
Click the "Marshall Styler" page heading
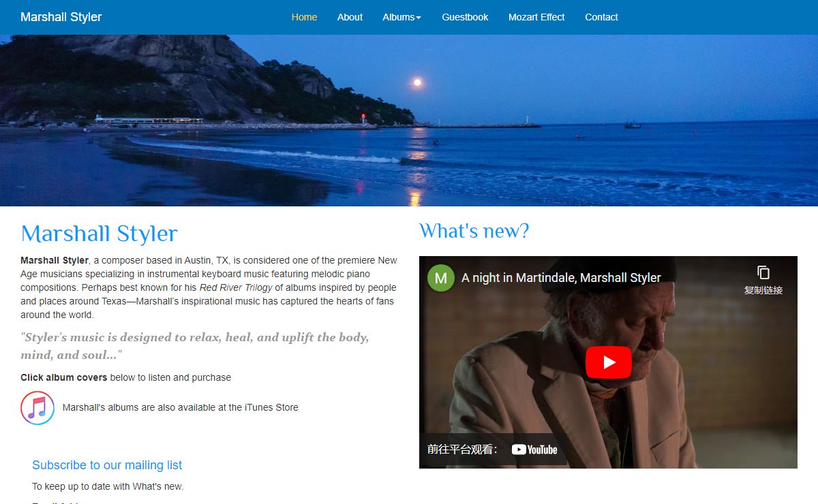pos(100,234)
